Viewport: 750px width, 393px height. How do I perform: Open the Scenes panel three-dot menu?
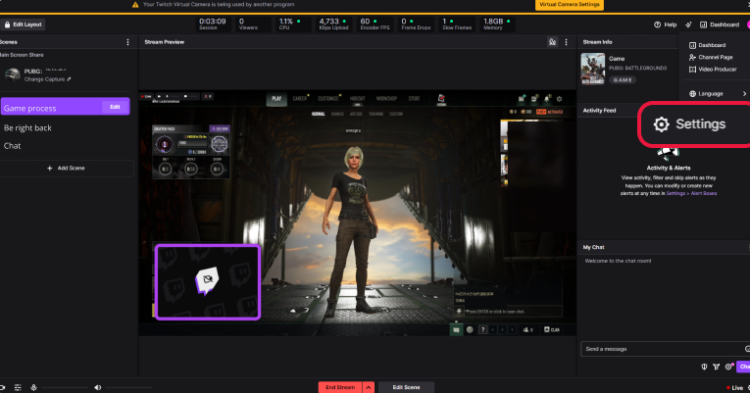(x=128, y=42)
